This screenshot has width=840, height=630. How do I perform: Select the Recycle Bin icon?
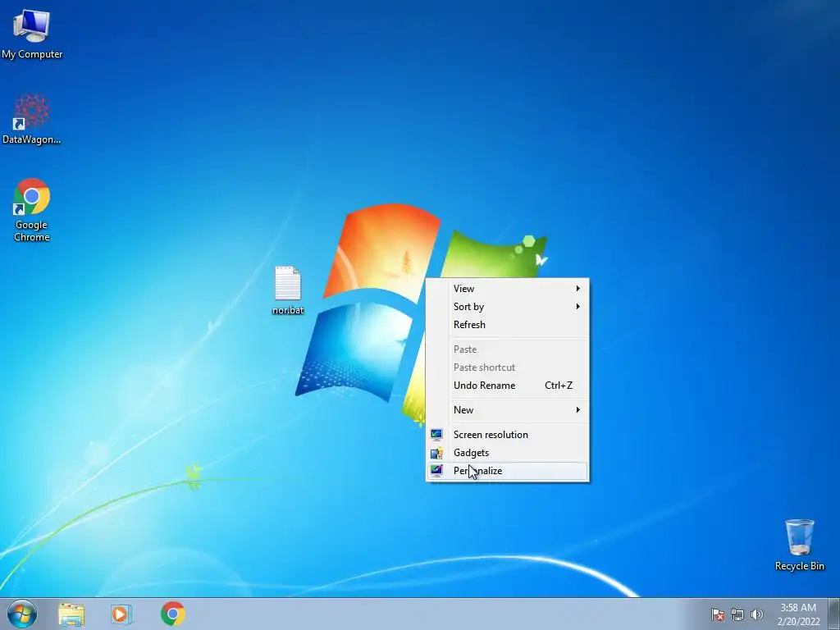tap(799, 545)
